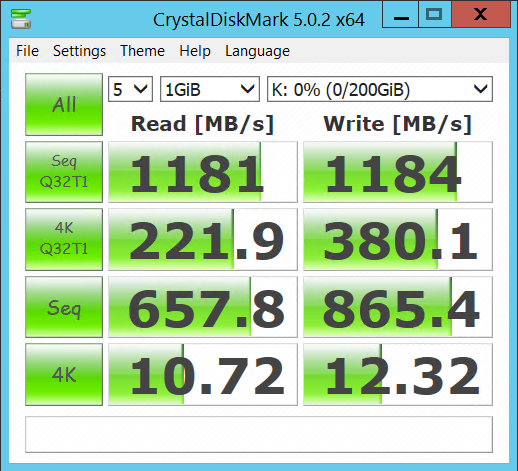This screenshot has height=471, width=518.
Task: Select the Seq read value 657.8
Action: coord(203,307)
